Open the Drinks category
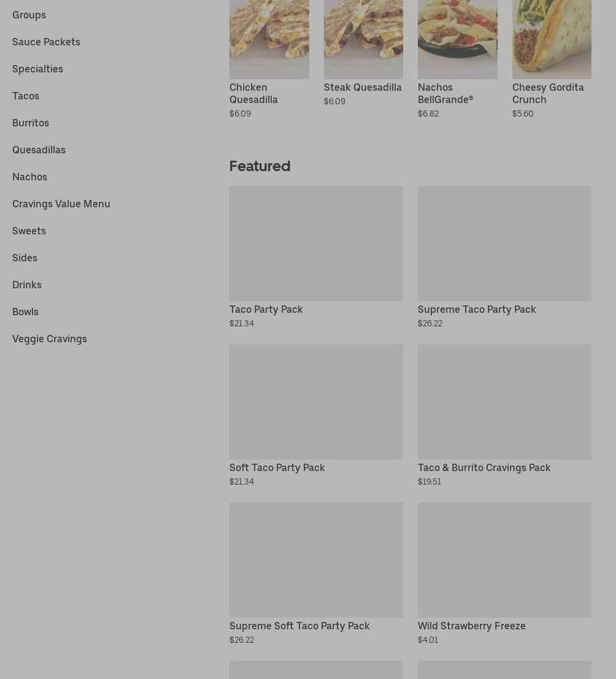Screen dimensions: 616x679 click(27, 285)
